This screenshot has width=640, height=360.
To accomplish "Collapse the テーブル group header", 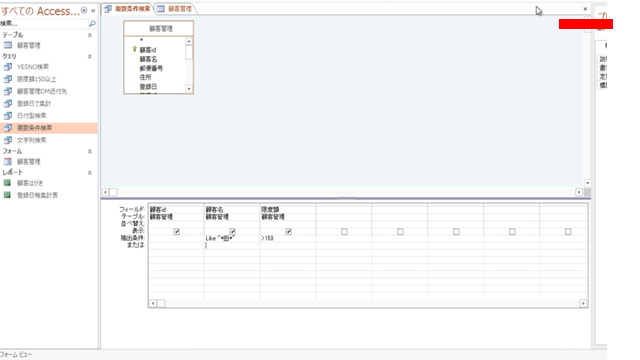I will tap(90, 35).
